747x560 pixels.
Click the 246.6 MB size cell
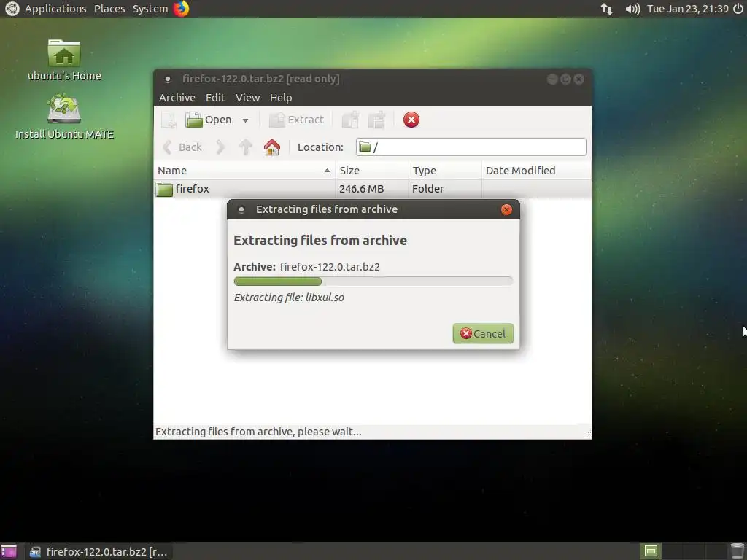[x=362, y=189]
